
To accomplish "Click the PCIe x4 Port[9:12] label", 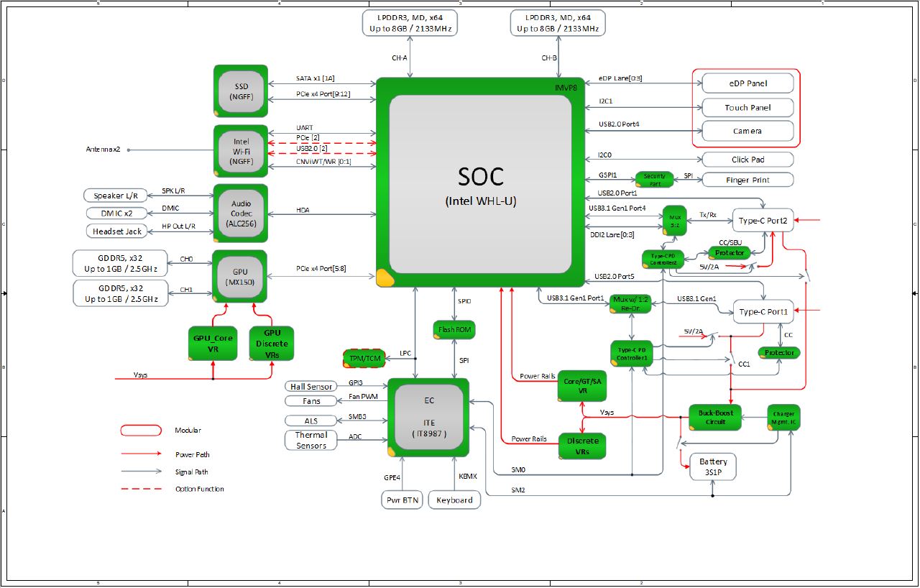I will point(323,94).
